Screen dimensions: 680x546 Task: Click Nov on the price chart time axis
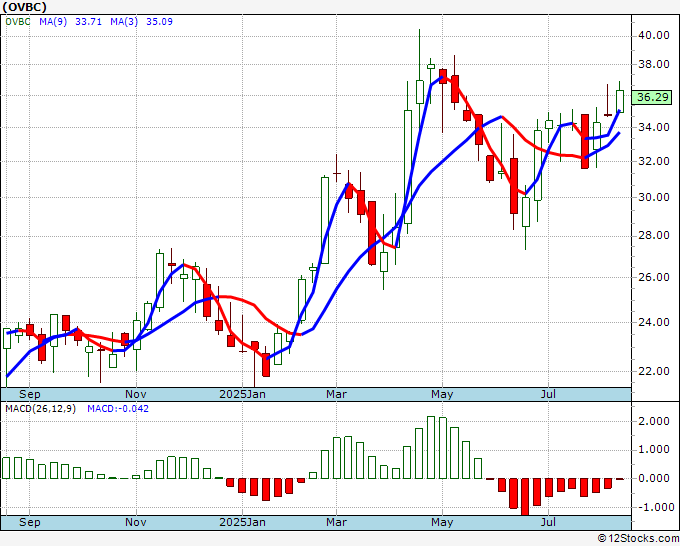136,394
